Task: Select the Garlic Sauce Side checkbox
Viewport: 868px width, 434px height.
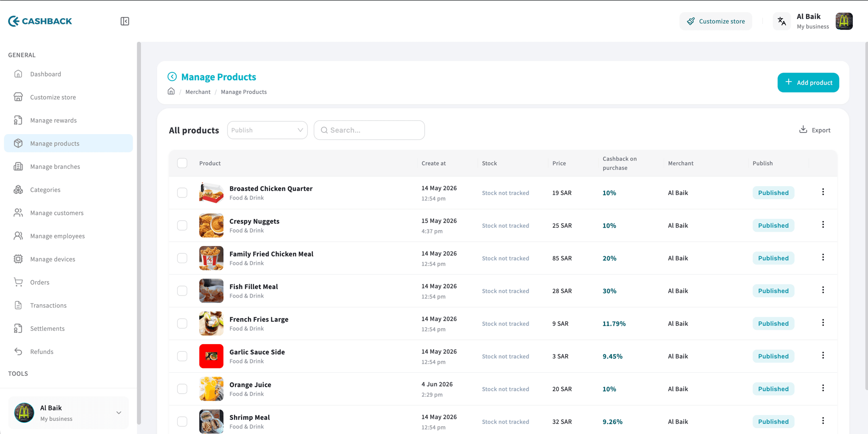Action: [182, 356]
